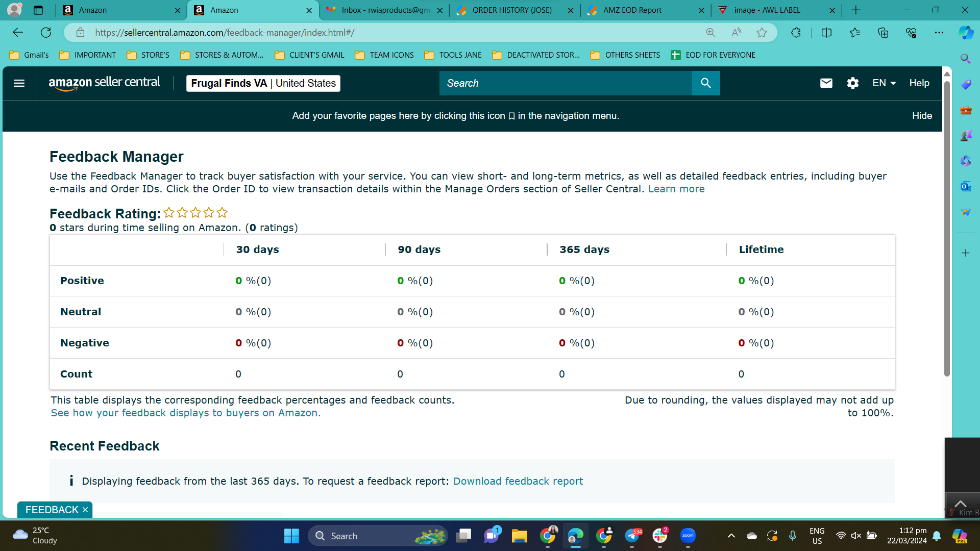The height and width of the screenshot is (551, 980).
Task: Open the sidebar Search icon
Action: pyautogui.click(x=965, y=59)
